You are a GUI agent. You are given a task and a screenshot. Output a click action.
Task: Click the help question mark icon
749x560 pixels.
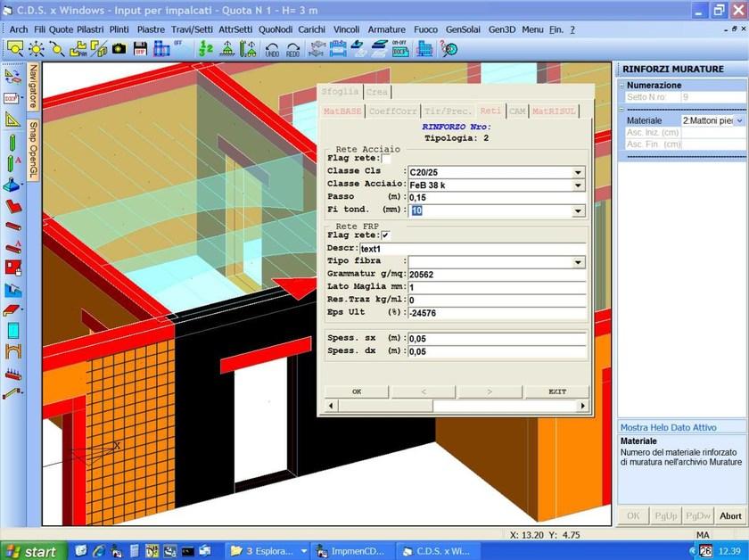click(x=449, y=49)
